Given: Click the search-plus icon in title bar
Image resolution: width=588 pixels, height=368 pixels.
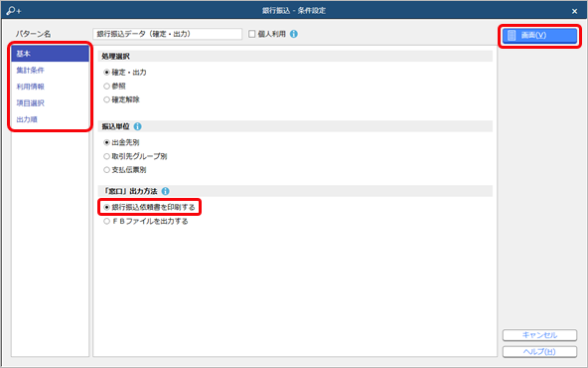Looking at the screenshot, I should [x=14, y=11].
